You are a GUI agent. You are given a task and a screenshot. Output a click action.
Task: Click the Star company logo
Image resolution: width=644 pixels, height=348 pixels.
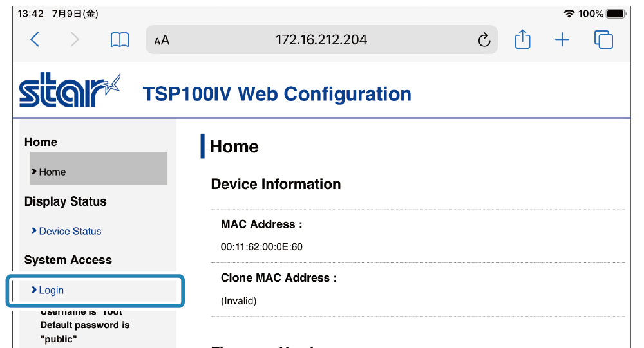click(70, 92)
